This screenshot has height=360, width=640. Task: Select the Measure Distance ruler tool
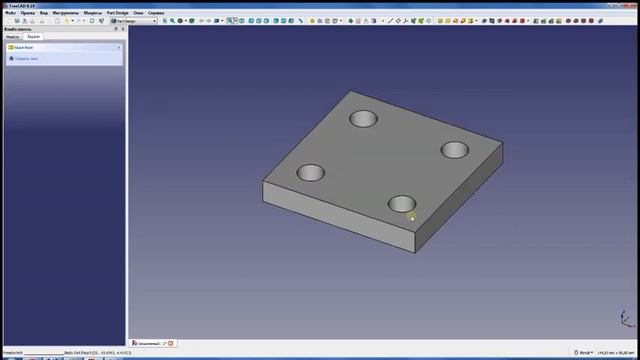301,20
